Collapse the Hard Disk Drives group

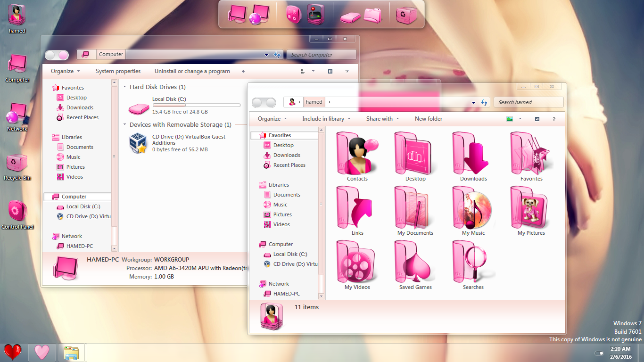[x=125, y=87]
